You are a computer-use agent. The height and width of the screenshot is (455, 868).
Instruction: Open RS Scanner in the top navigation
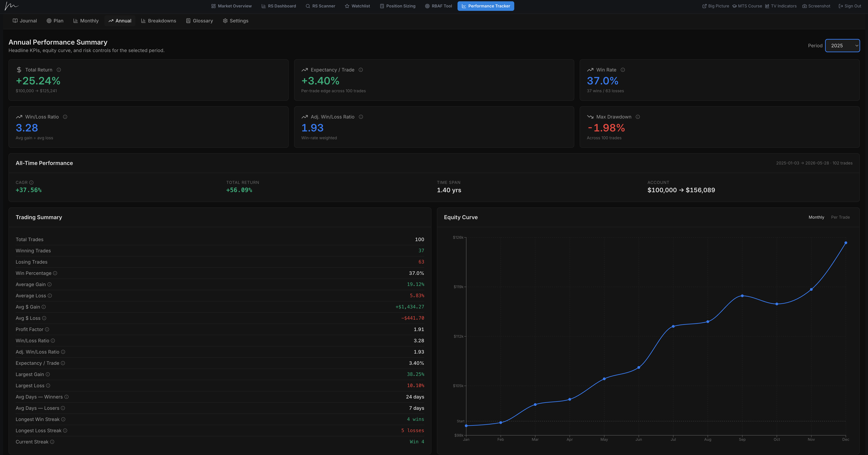[320, 6]
